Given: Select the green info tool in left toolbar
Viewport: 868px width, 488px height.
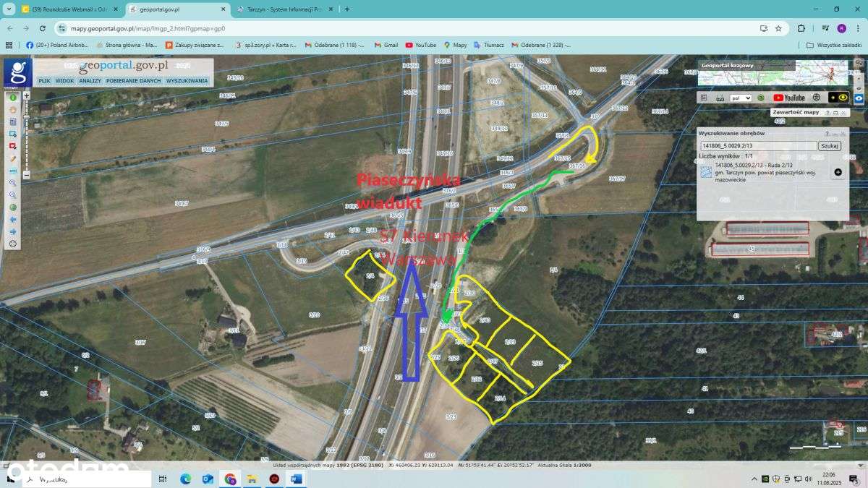Looking at the screenshot, I should pyautogui.click(x=13, y=97).
